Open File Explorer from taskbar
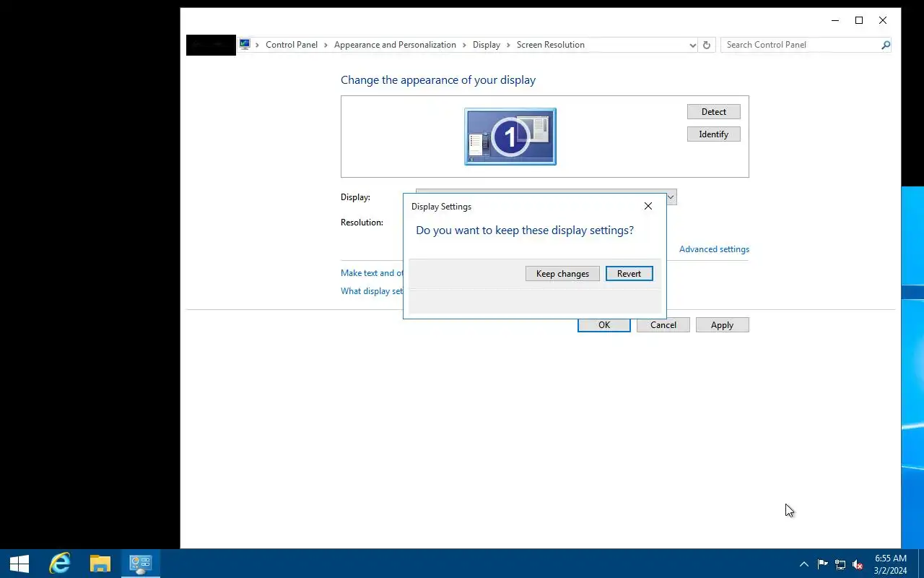Image resolution: width=924 pixels, height=578 pixels. (x=100, y=564)
